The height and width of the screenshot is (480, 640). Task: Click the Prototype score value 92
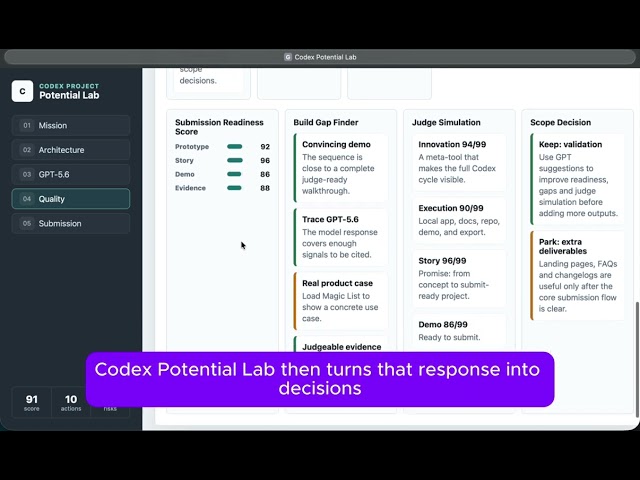point(265,147)
